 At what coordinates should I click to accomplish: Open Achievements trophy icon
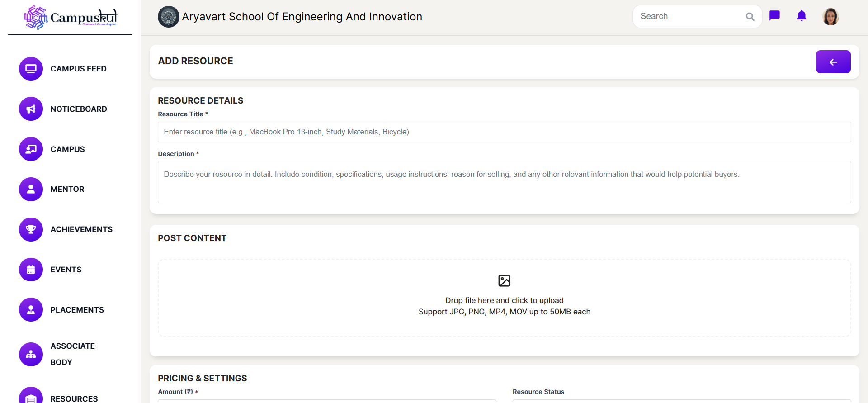point(31,229)
